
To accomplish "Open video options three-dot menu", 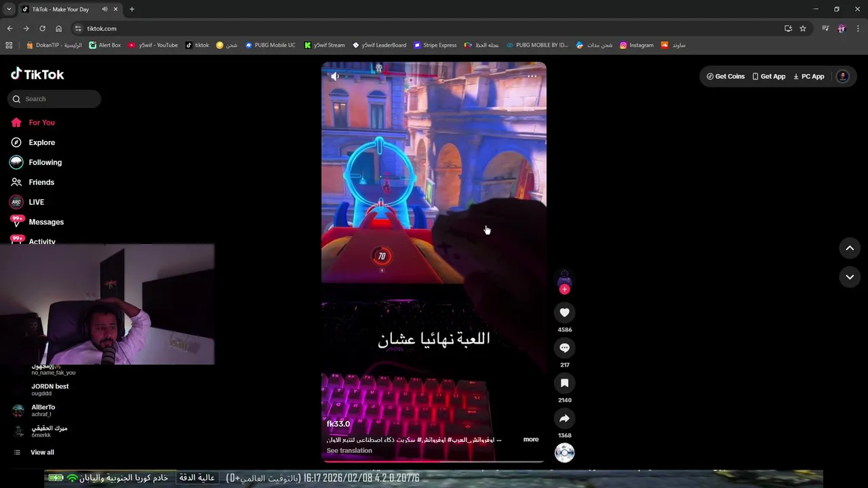I will coord(532,77).
